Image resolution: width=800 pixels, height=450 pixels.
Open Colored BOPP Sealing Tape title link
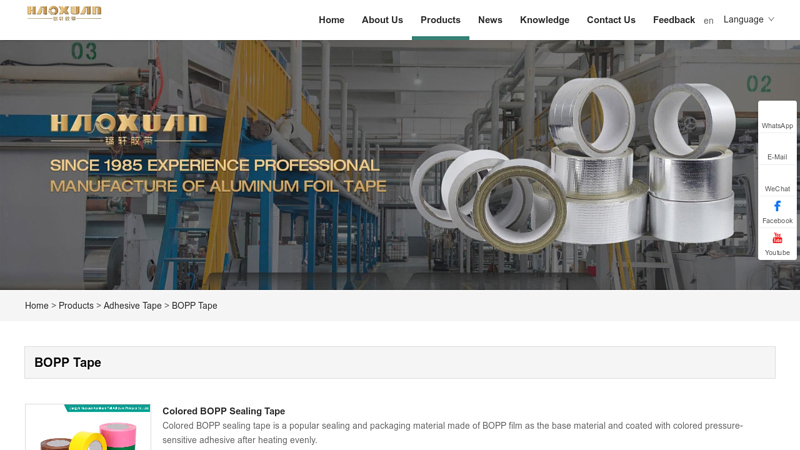tap(223, 411)
